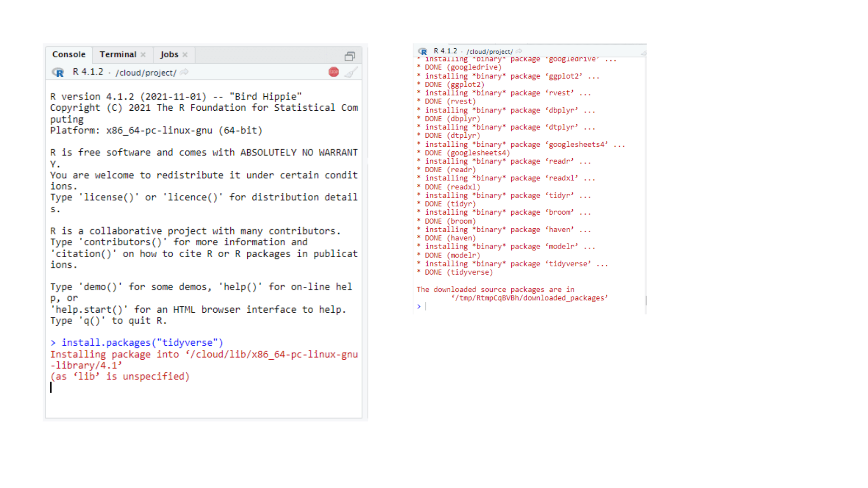Click arrow icon beside right /cloud/project/ path

click(519, 52)
